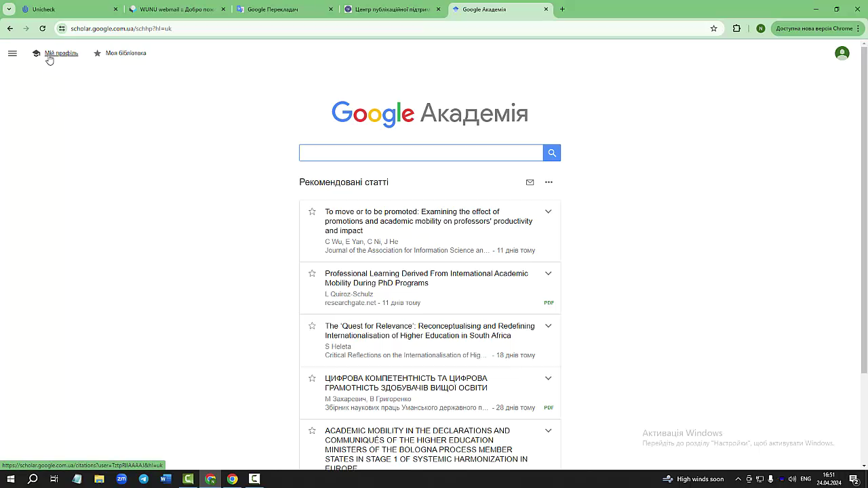
Task: Click the Scholar search input field
Action: pyautogui.click(x=421, y=152)
